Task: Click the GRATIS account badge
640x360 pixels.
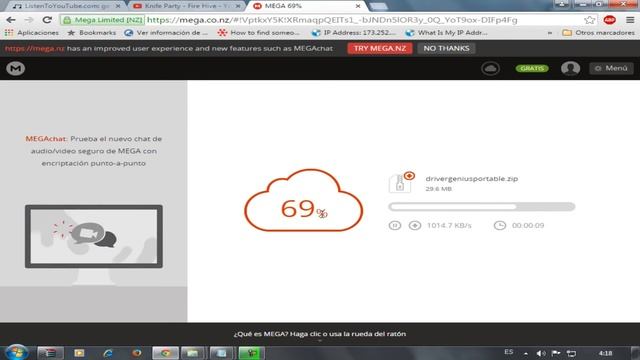Action: point(532,68)
